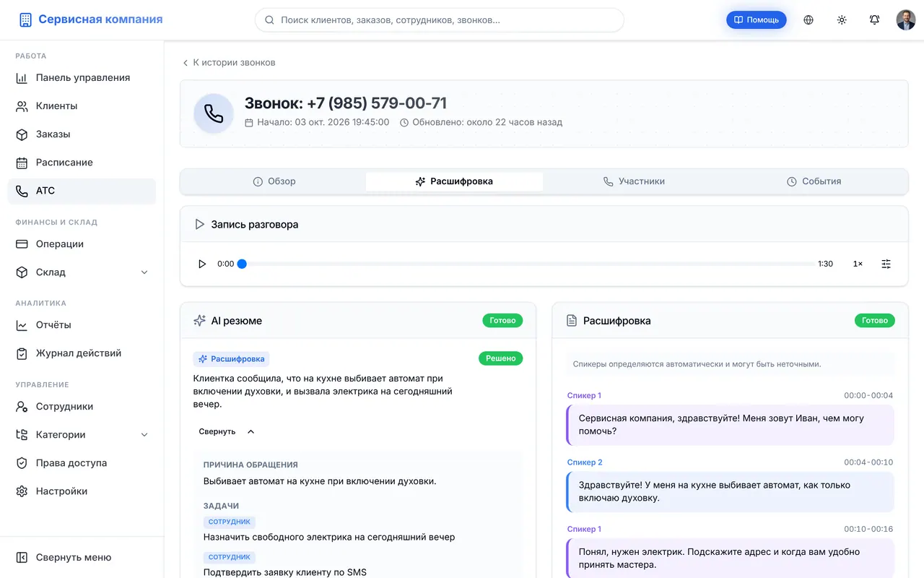Click the Помощь button
The image size is (924, 578).
[757, 20]
